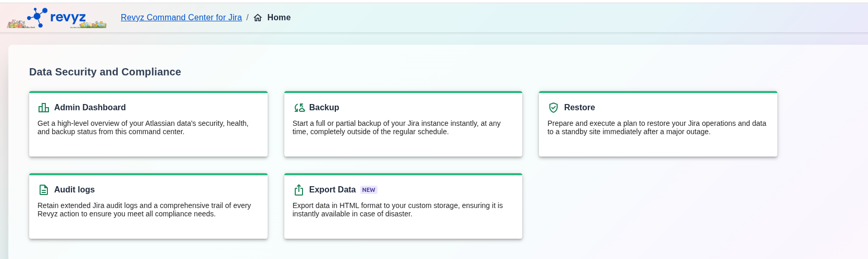Viewport: 868px width, 259px height.
Task: Click the Restore shield icon
Action: (x=553, y=108)
